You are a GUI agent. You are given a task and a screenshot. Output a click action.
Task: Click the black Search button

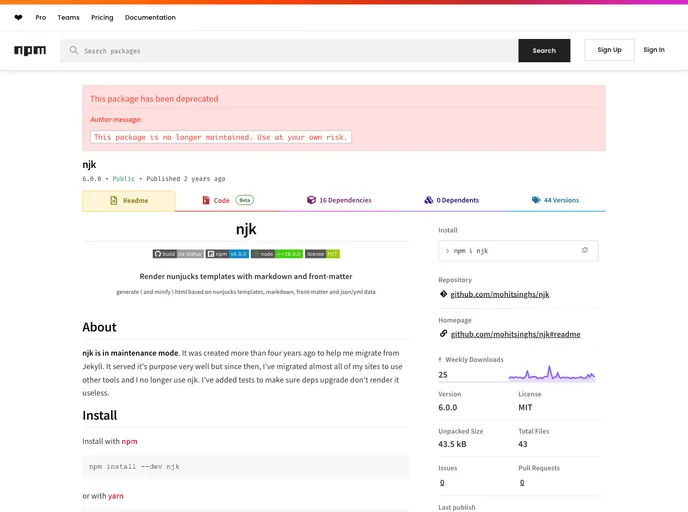click(x=544, y=50)
